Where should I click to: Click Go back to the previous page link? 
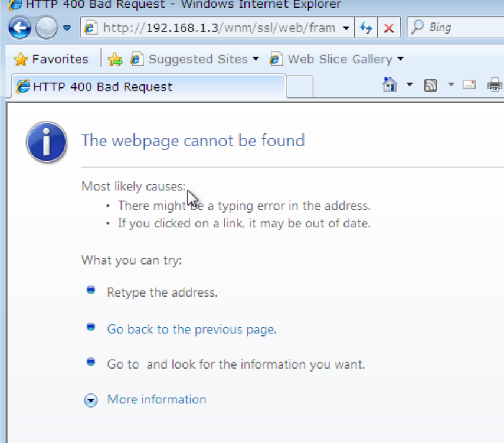[x=192, y=329]
